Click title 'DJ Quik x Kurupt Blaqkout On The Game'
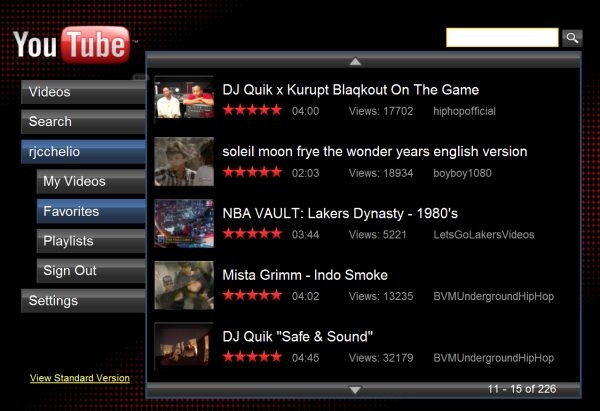This screenshot has width=600, height=411. (351, 90)
